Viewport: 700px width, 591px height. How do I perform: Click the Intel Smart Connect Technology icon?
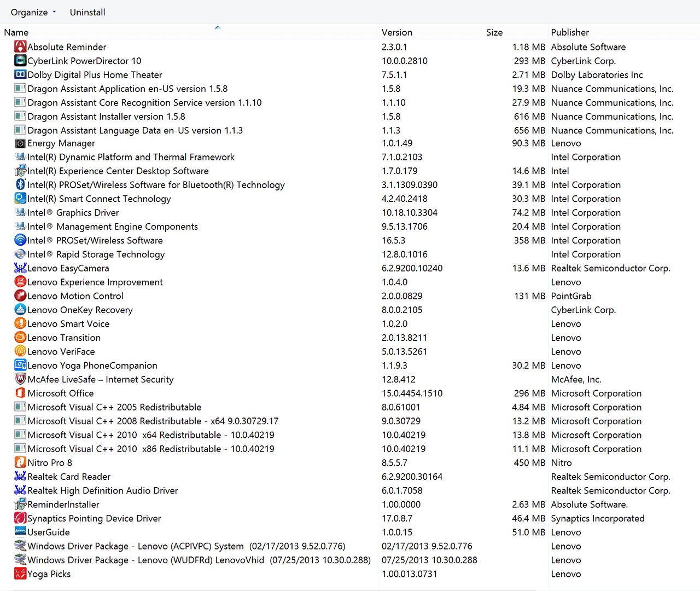[x=20, y=199]
